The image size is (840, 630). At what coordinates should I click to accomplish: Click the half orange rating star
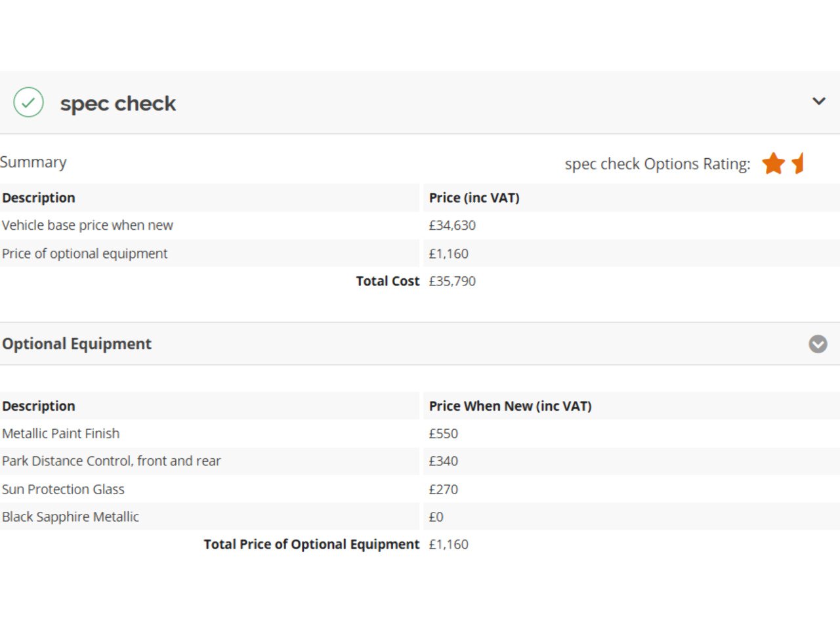pyautogui.click(x=797, y=163)
